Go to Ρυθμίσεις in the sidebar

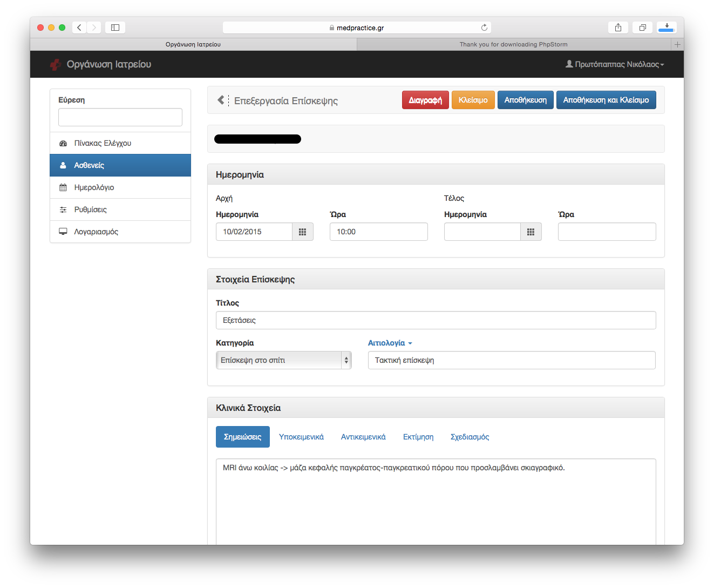(90, 209)
